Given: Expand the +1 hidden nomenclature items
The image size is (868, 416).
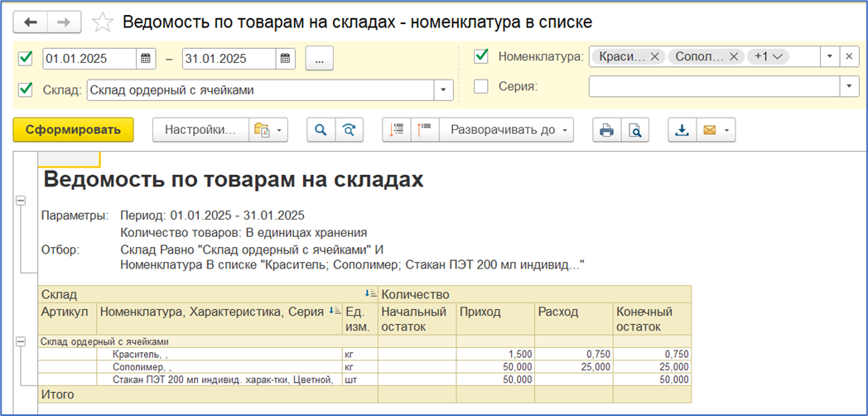Looking at the screenshot, I should pyautogui.click(x=768, y=56).
